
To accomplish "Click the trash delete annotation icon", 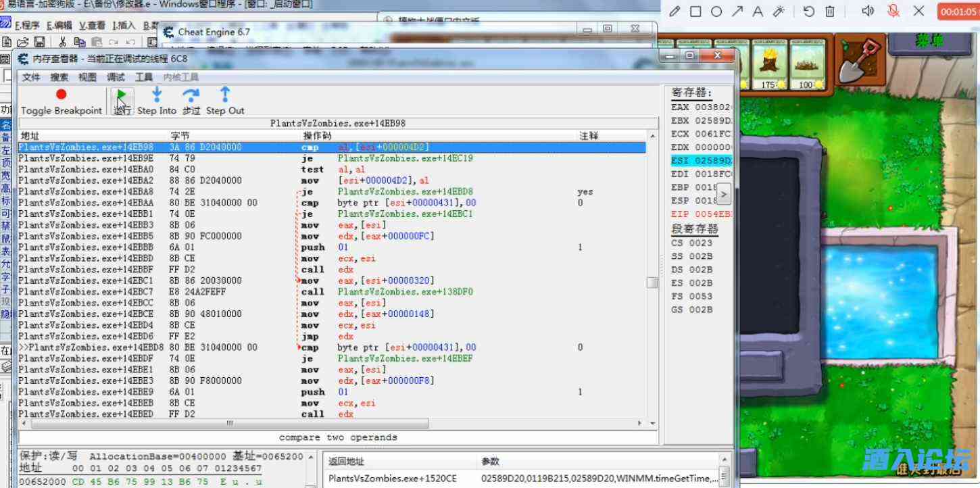I will point(830,11).
